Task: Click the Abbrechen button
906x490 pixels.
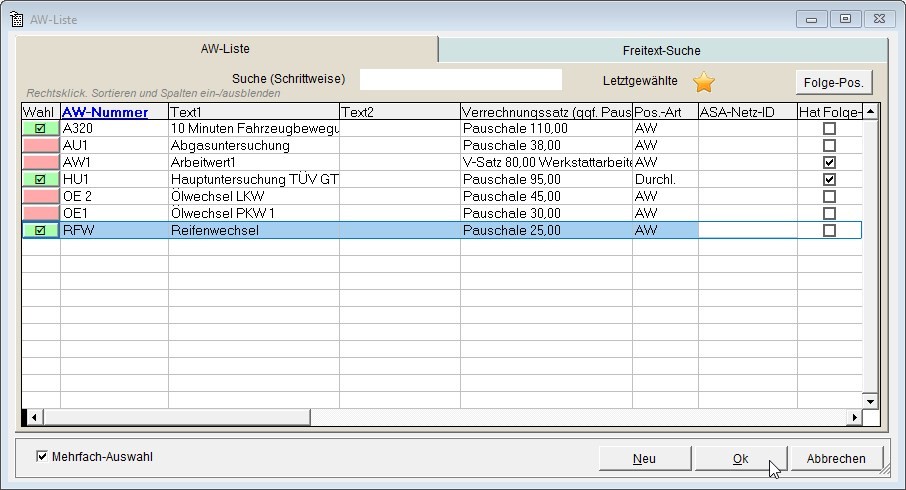Action: pos(836,459)
